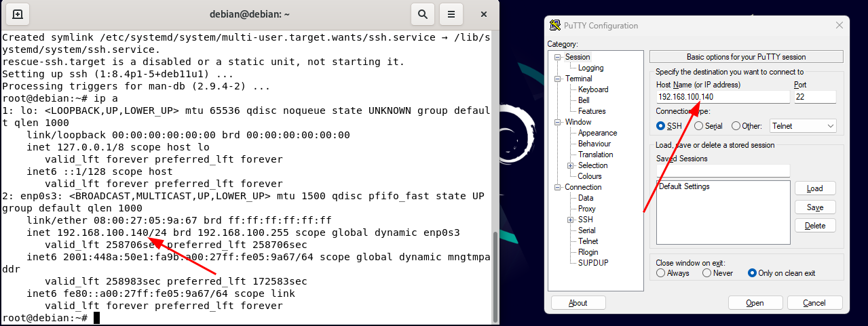Open Keyboard settings category

click(592, 89)
